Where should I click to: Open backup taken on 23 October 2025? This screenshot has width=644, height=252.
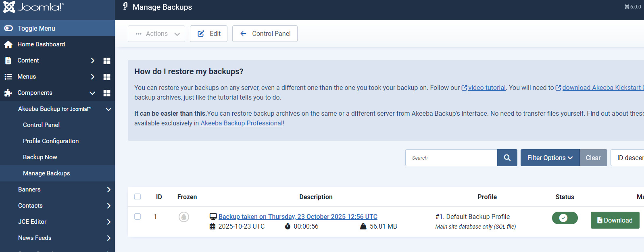pyautogui.click(x=298, y=217)
